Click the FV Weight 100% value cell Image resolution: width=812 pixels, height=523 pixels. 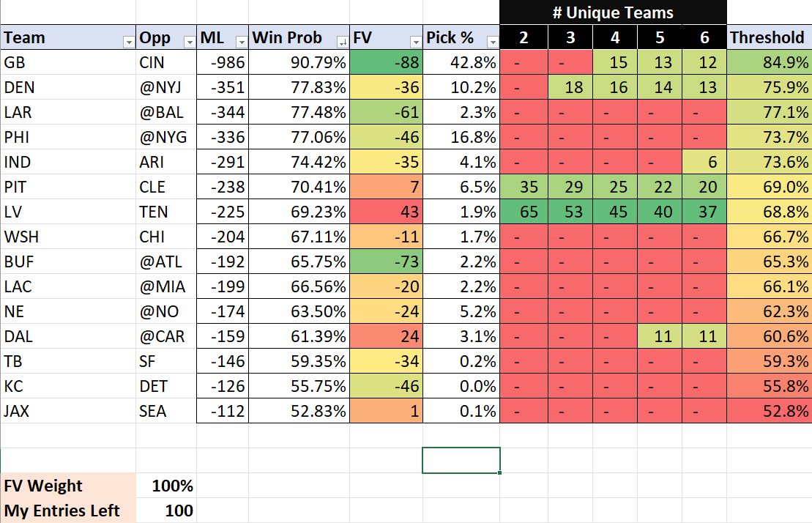(167, 486)
